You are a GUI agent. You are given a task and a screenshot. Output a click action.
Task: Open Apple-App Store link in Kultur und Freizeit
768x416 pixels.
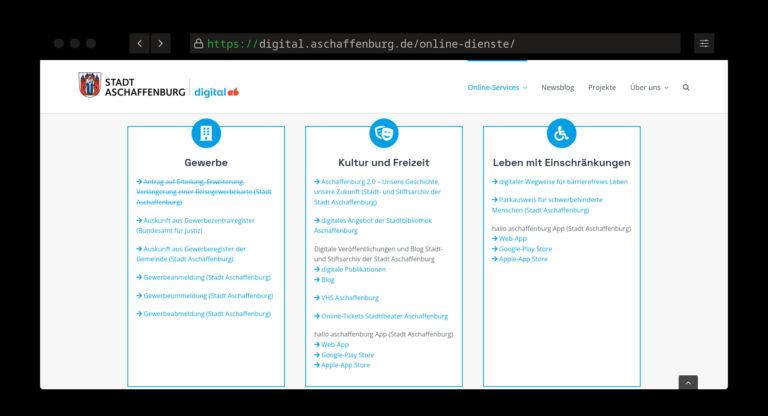coord(342,365)
